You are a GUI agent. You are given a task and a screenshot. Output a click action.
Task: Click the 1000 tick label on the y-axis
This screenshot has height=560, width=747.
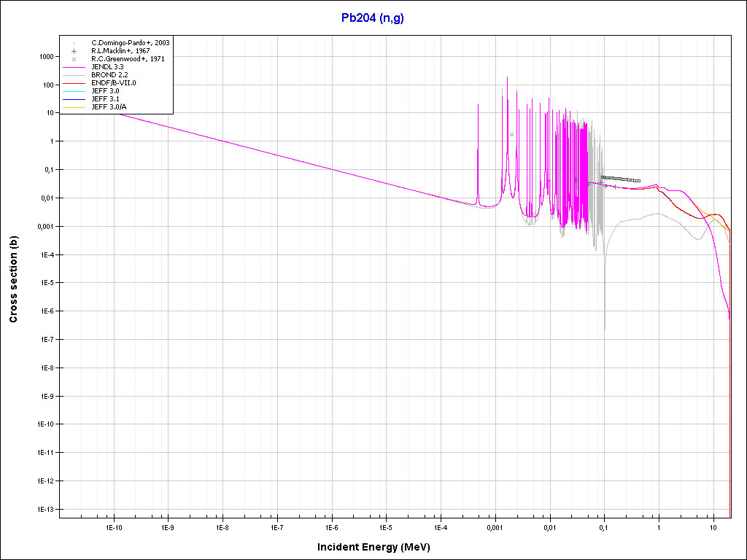tap(45, 56)
